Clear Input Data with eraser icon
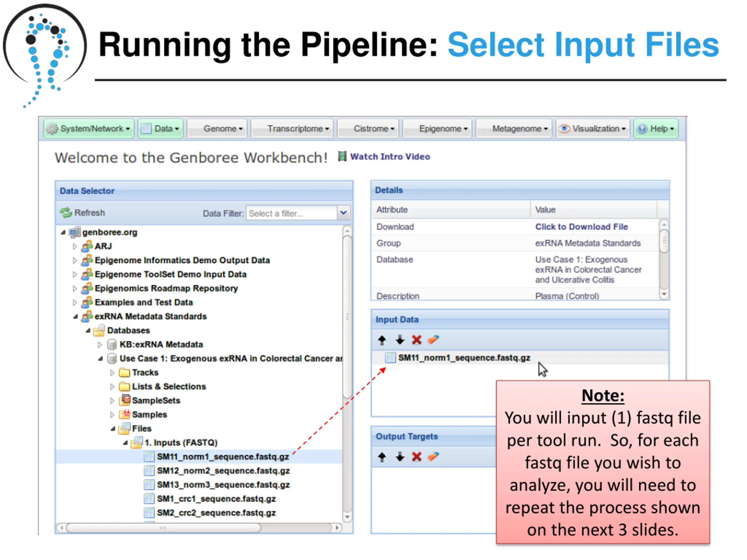The image size is (747, 560). (433, 339)
